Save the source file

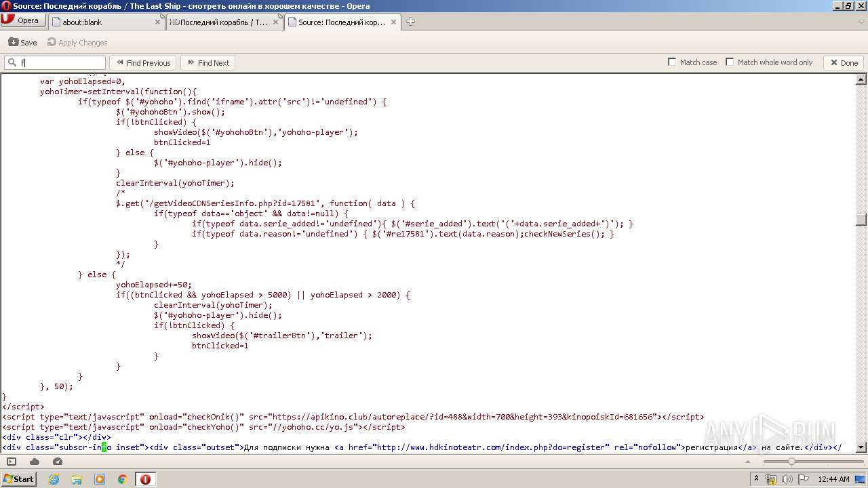click(22, 42)
